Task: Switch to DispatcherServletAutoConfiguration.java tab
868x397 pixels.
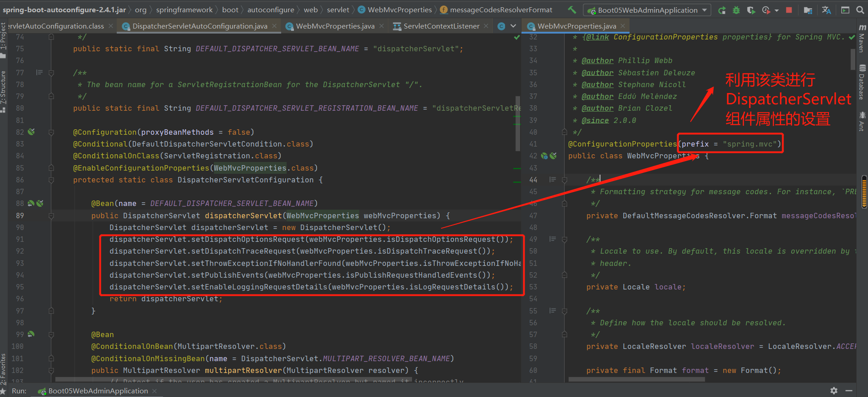Action: click(199, 26)
